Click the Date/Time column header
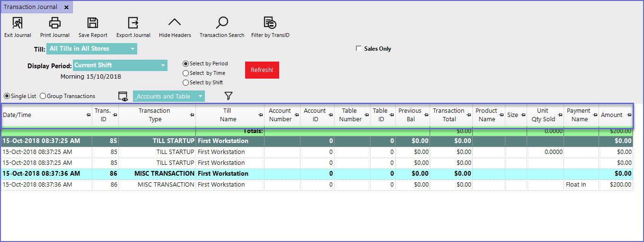The width and height of the screenshot is (644, 242). [17, 115]
